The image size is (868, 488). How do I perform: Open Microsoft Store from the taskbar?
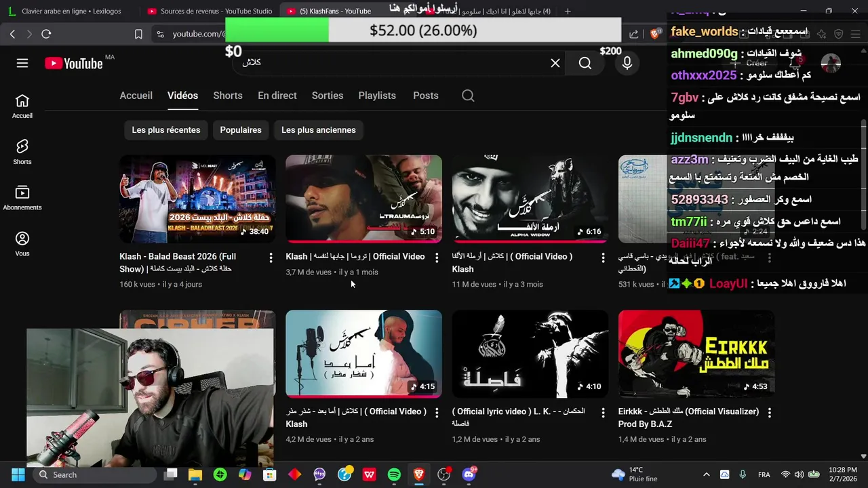click(270, 474)
